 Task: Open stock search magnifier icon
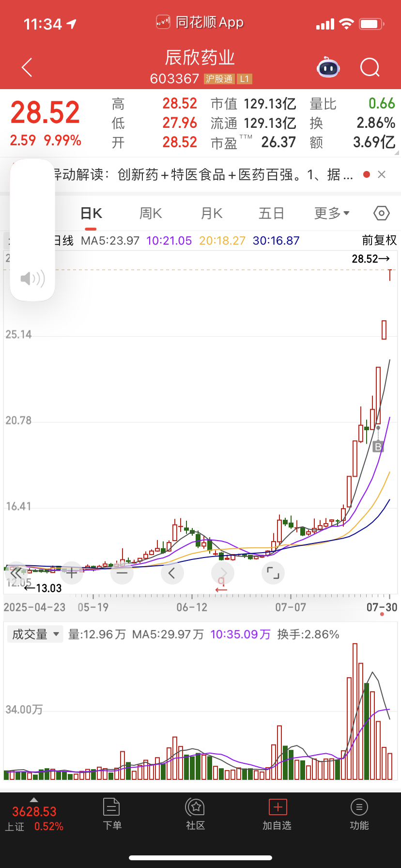[370, 67]
